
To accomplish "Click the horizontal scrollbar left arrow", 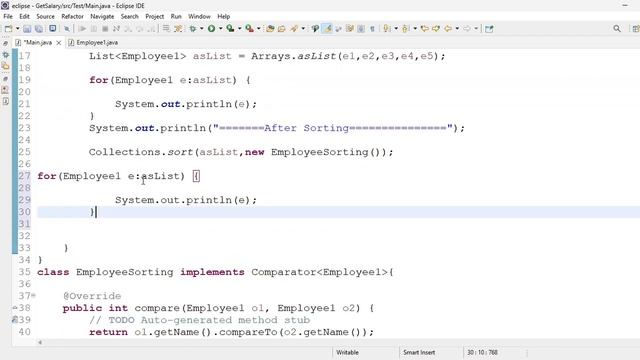I will (40, 342).
